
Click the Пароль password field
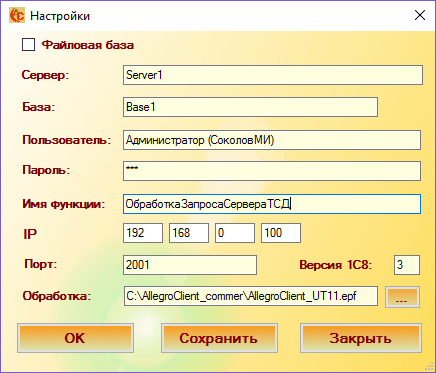pos(272,171)
